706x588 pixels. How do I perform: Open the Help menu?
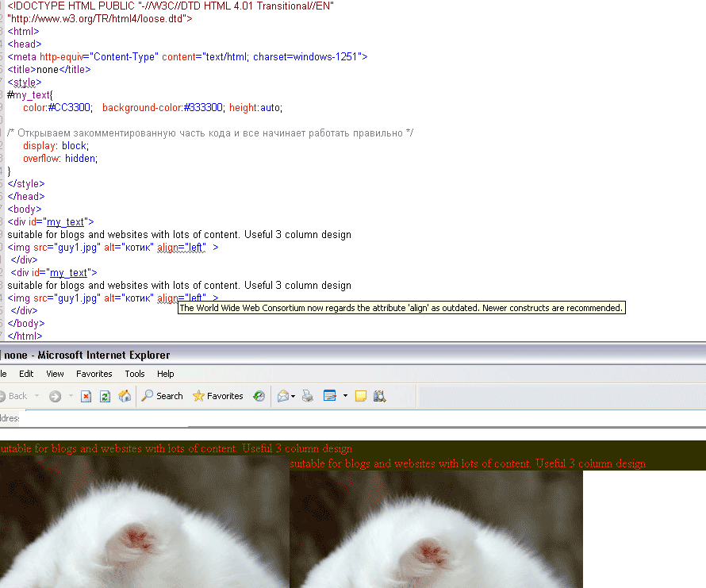click(x=165, y=374)
